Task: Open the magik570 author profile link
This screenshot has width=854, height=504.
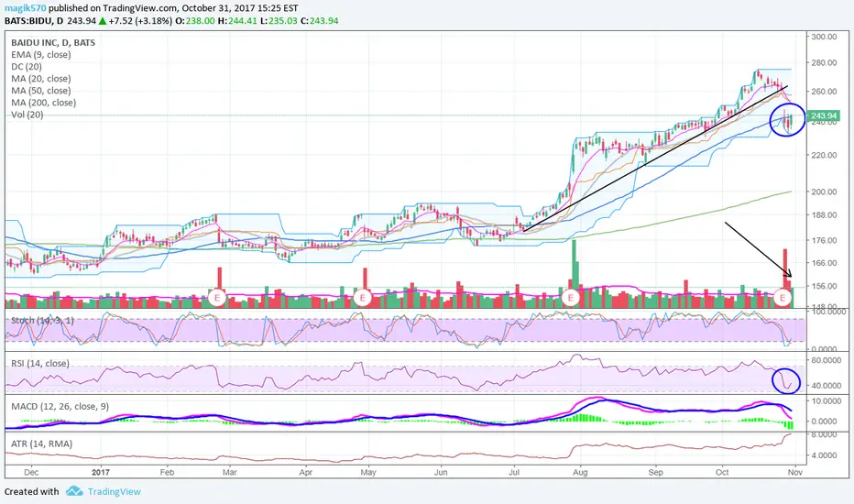Action: [x=25, y=8]
